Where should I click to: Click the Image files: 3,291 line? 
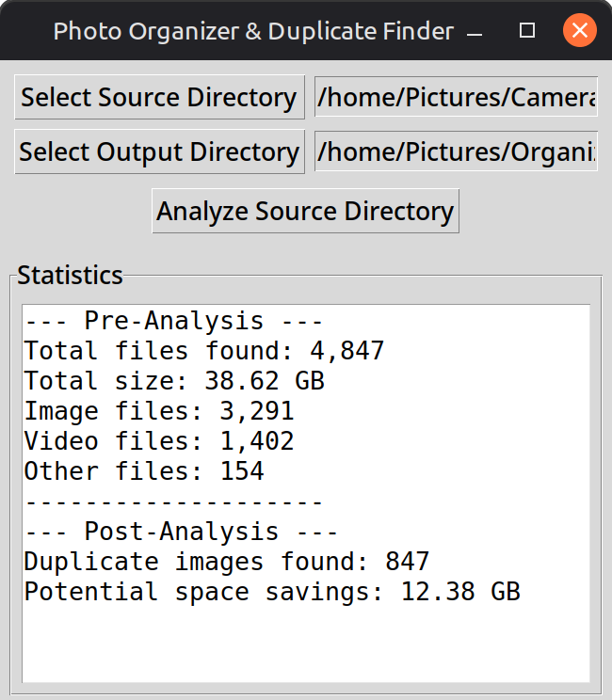(159, 411)
